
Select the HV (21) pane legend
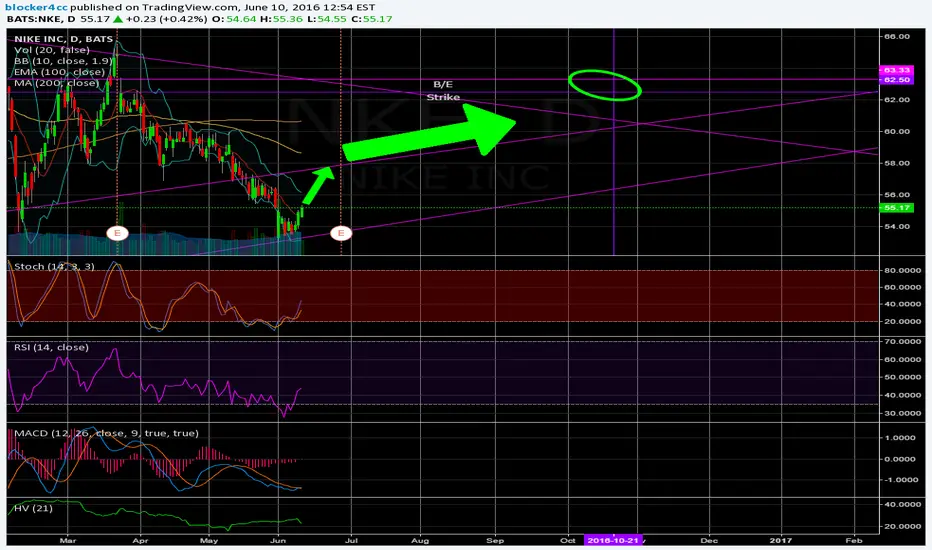(33, 508)
